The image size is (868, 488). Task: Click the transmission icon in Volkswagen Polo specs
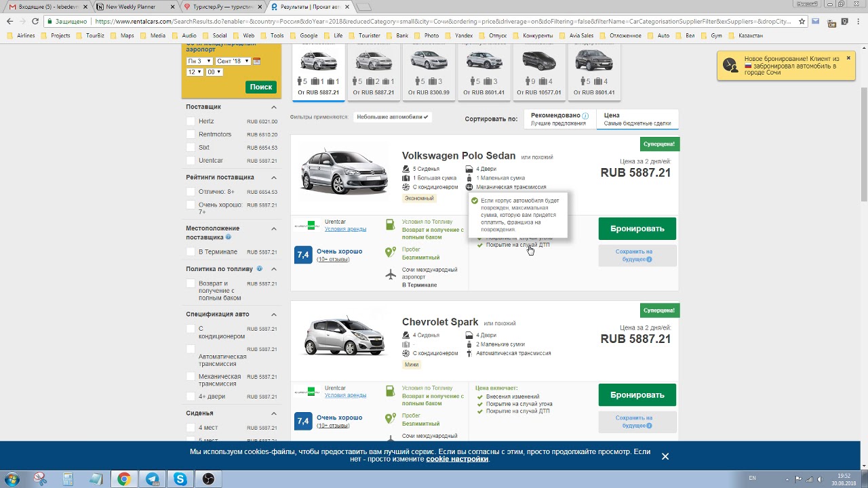(469, 187)
